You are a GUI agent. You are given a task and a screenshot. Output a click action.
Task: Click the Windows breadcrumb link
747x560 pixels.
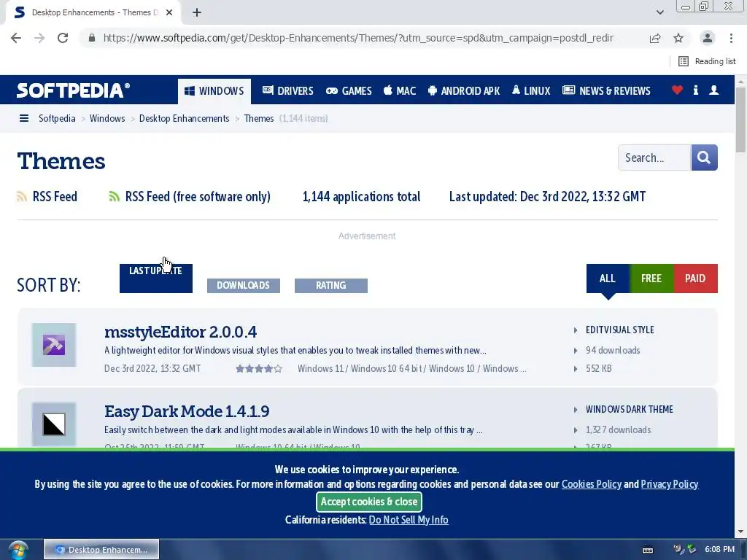point(107,118)
